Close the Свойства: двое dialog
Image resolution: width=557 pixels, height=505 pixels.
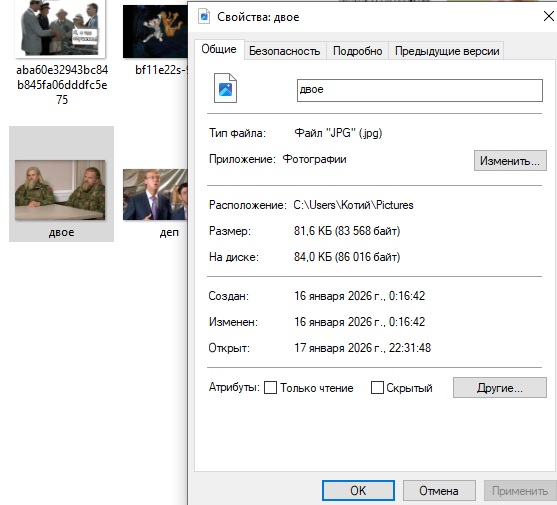[548, 16]
